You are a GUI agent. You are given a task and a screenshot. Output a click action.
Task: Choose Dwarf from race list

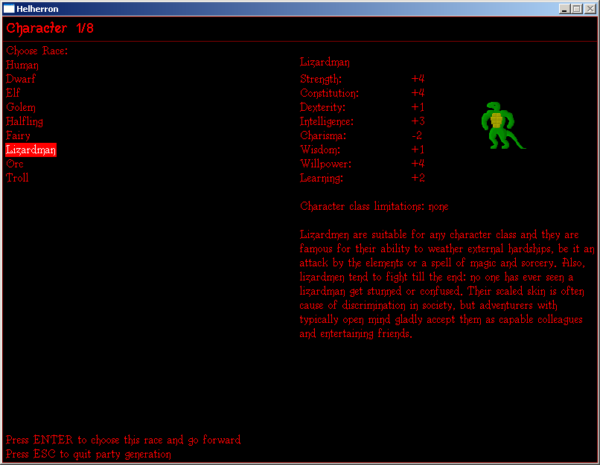click(21, 78)
